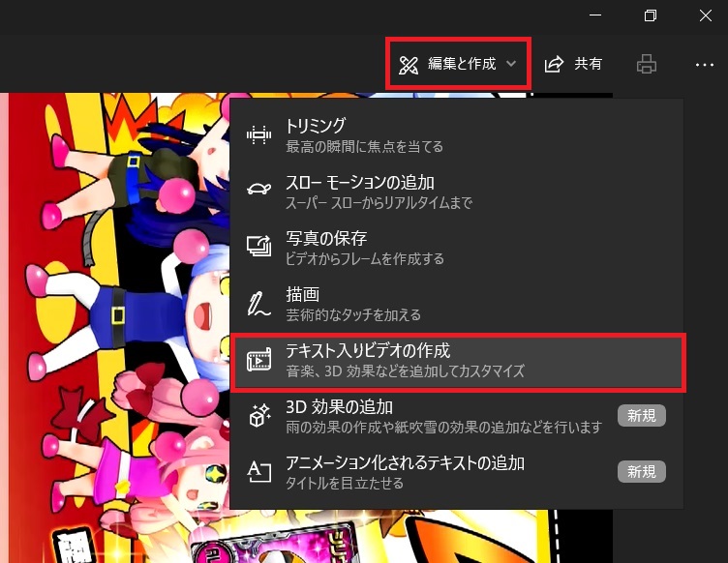This screenshot has width=728, height=563.
Task: Open the three-dot more options menu
Action: tap(704, 64)
